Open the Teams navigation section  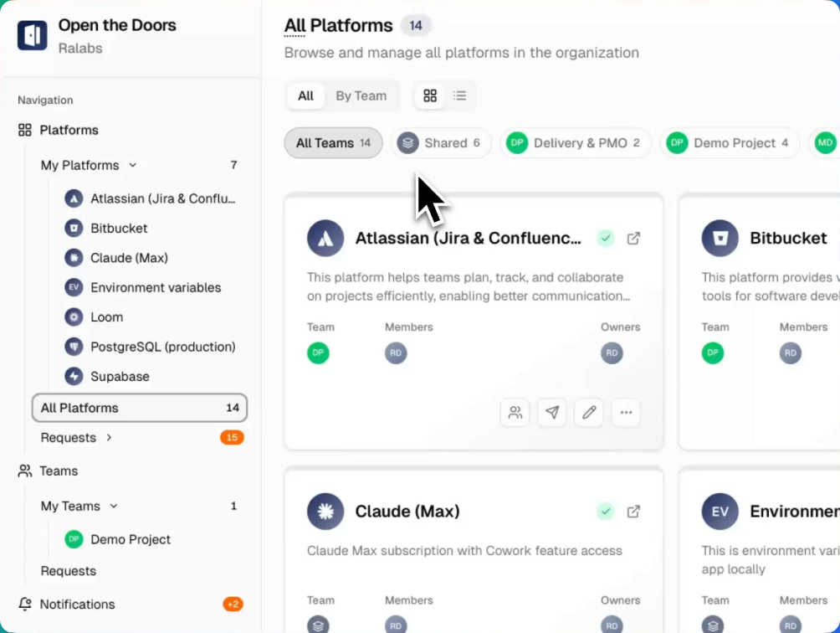59,471
